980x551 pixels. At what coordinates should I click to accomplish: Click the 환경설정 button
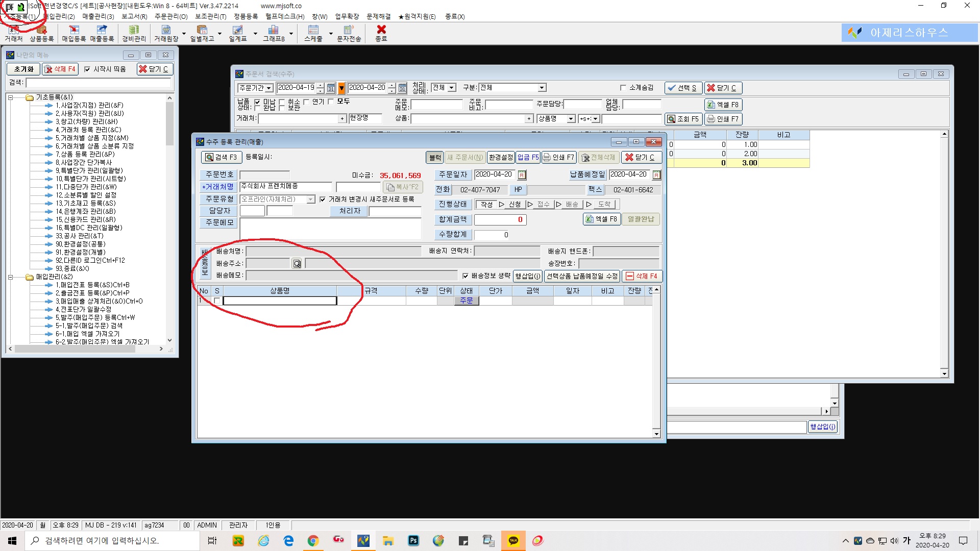(501, 158)
